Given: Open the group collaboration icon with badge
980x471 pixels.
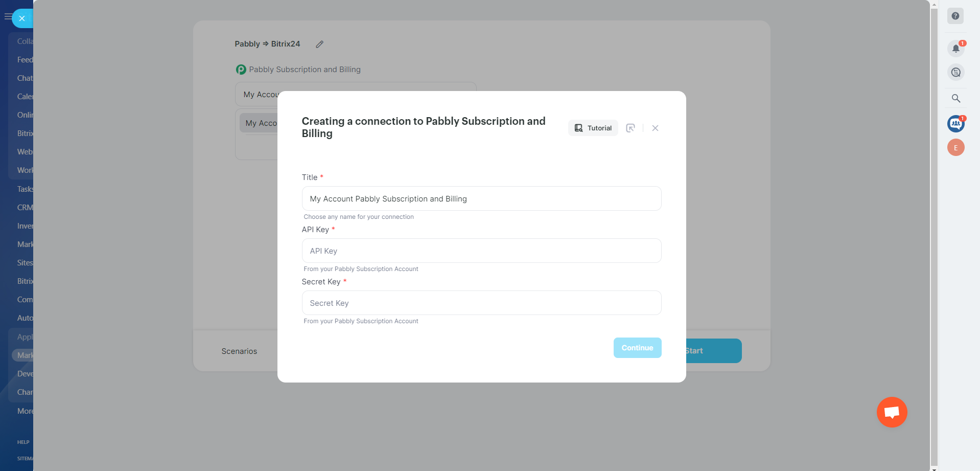Looking at the screenshot, I should tap(955, 123).
